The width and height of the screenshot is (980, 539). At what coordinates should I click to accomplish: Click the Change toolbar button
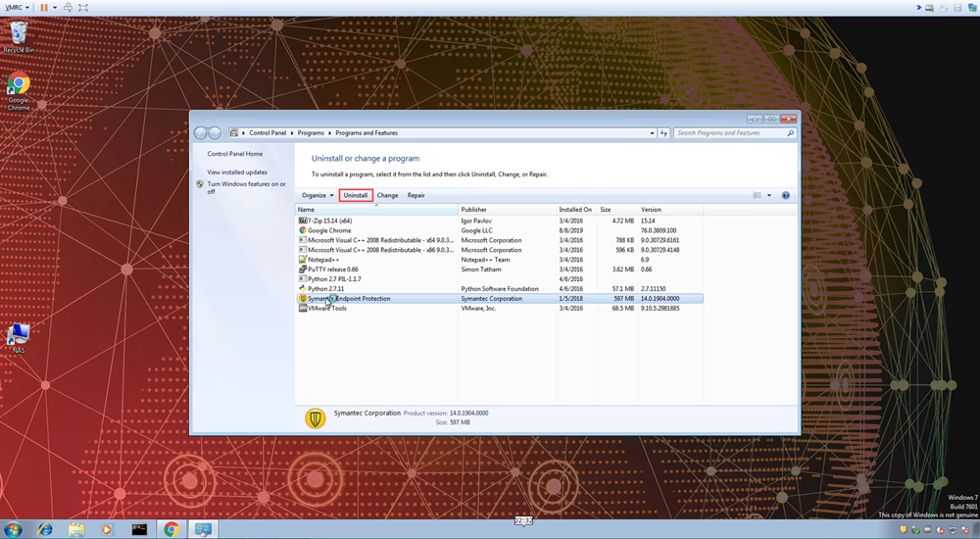pyautogui.click(x=387, y=195)
